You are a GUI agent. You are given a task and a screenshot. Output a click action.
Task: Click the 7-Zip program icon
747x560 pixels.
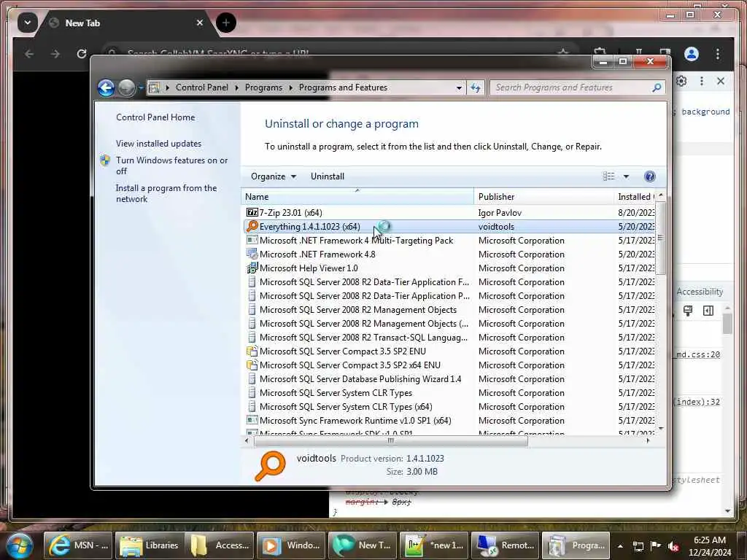click(252, 212)
